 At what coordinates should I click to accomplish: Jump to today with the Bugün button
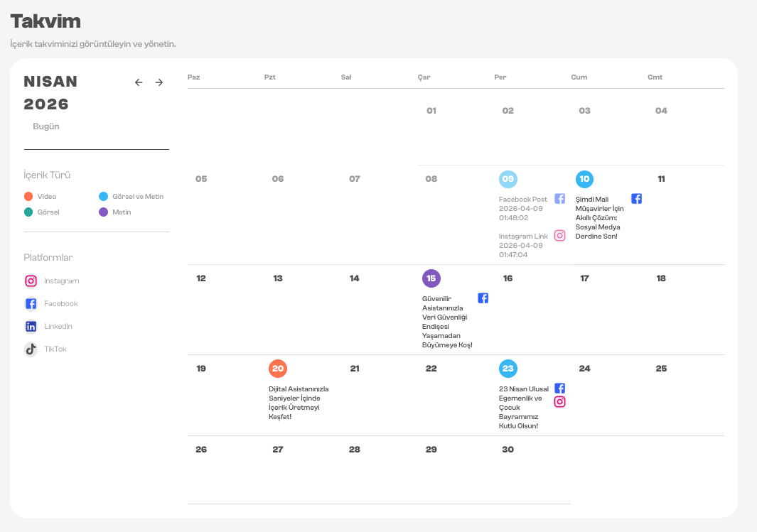coord(46,126)
